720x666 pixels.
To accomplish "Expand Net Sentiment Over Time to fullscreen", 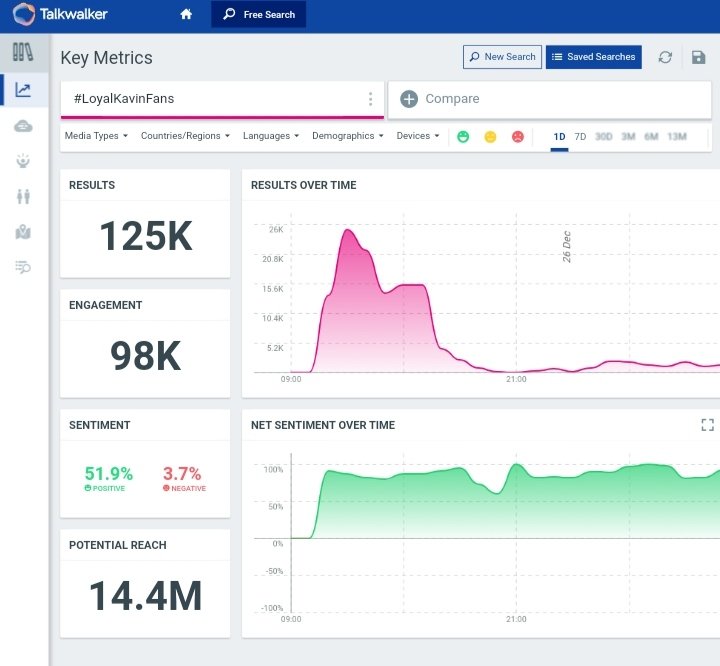I will tap(707, 425).
